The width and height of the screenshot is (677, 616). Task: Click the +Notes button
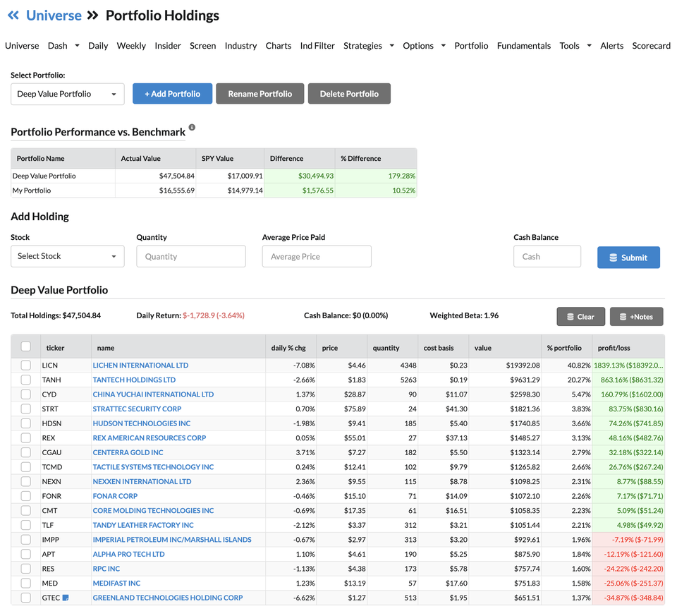(636, 317)
